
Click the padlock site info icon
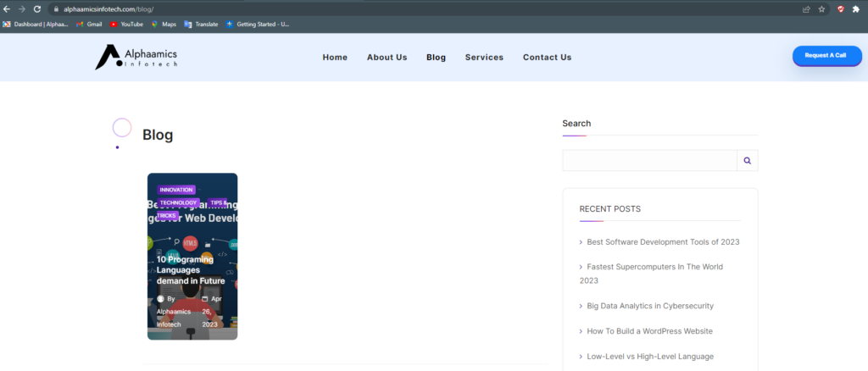coord(57,9)
